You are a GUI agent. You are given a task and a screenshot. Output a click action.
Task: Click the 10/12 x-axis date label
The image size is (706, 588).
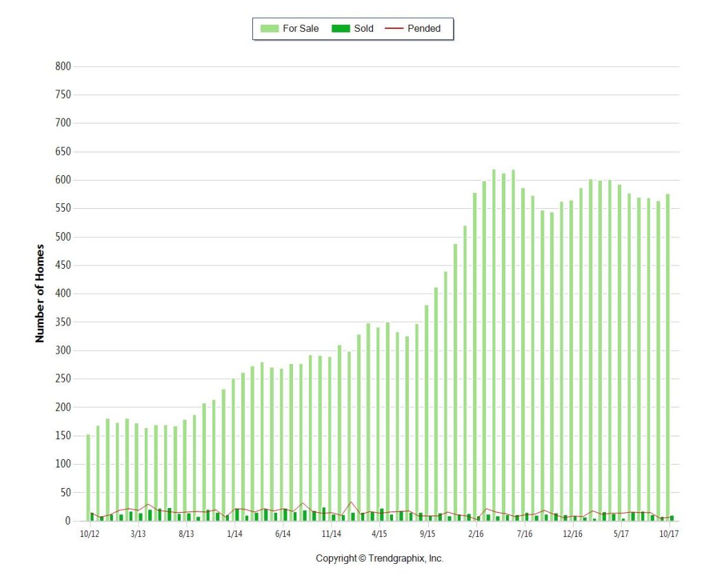click(90, 534)
